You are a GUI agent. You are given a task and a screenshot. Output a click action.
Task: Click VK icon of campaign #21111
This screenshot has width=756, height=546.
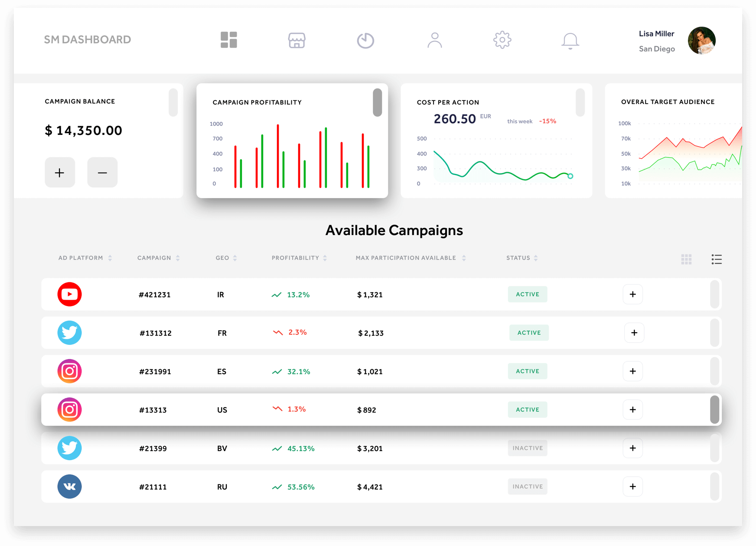click(69, 487)
